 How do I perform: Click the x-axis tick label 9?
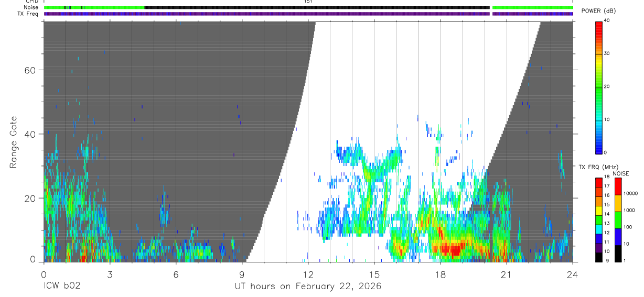(242, 274)
